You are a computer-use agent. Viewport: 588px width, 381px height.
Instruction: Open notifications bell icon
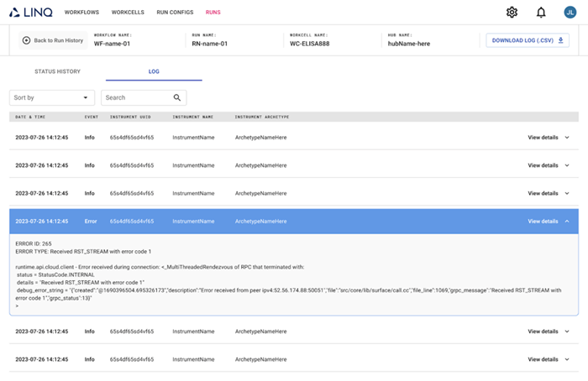click(x=541, y=12)
